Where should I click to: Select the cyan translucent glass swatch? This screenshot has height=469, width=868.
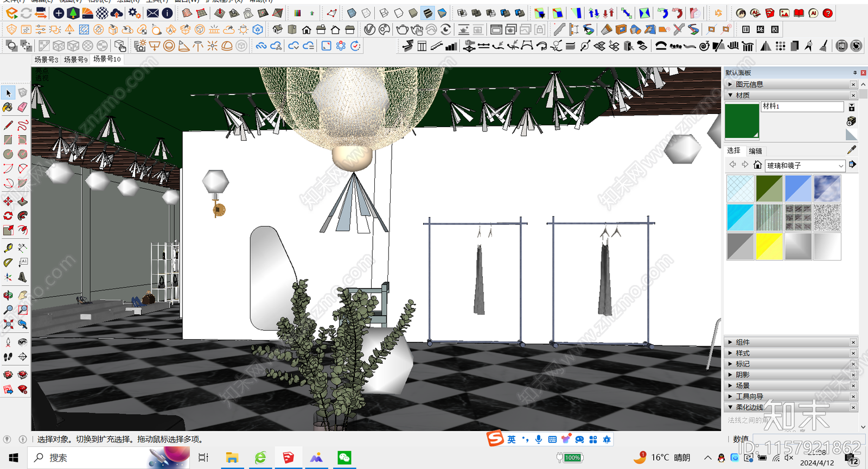(x=740, y=217)
